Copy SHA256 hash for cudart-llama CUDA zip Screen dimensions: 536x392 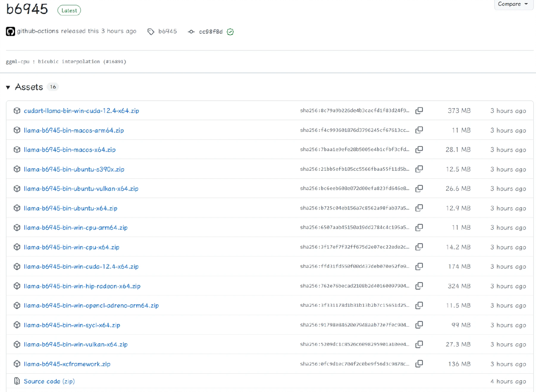point(419,111)
